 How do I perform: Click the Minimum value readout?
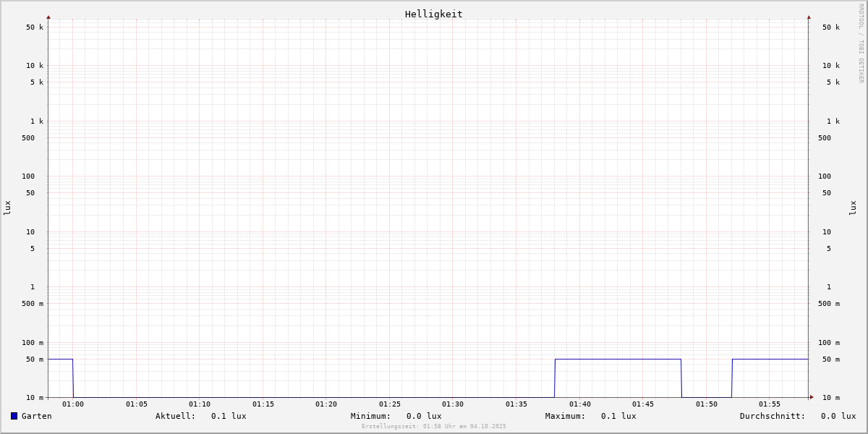pyautogui.click(x=424, y=416)
